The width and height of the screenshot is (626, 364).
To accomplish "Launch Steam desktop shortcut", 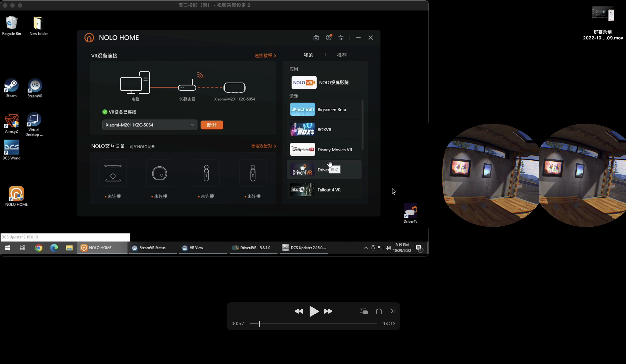I will click(x=11, y=88).
